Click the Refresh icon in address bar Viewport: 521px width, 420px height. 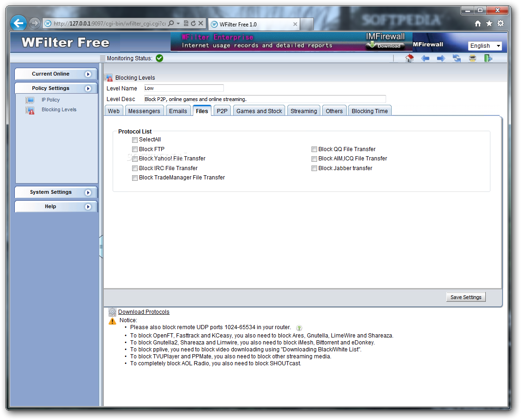tap(193, 23)
